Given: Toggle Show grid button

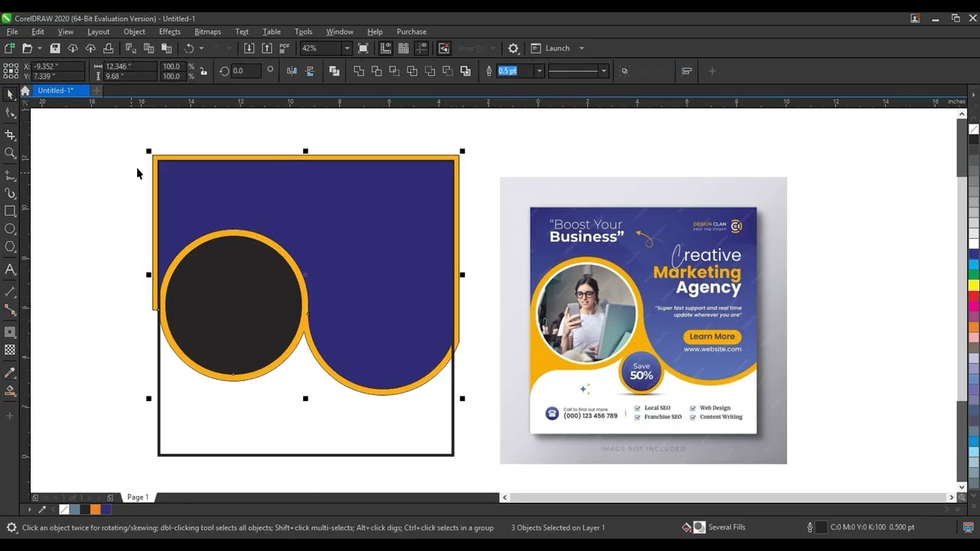Looking at the screenshot, I should [403, 48].
